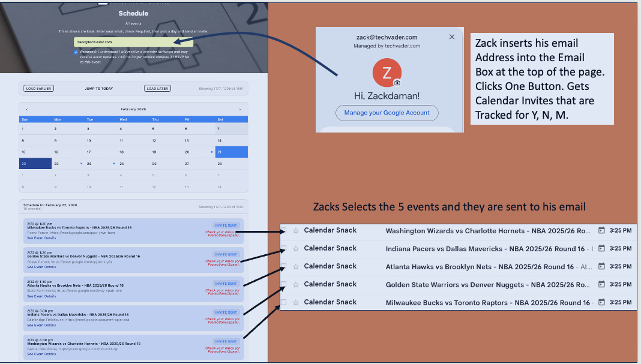Viewport: 641px width, 364px height.
Task: Click the Managed by techvader.com text
Action: pyautogui.click(x=387, y=46)
